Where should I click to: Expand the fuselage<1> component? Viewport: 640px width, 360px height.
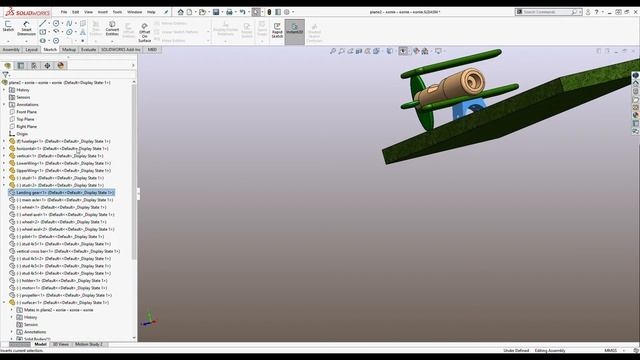point(4,141)
